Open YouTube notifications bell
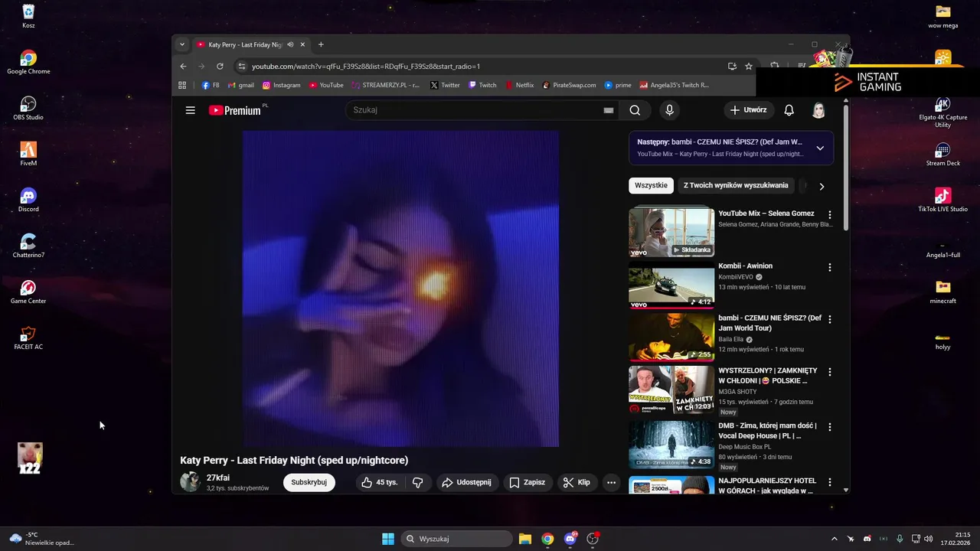The height and width of the screenshot is (551, 980). point(789,110)
